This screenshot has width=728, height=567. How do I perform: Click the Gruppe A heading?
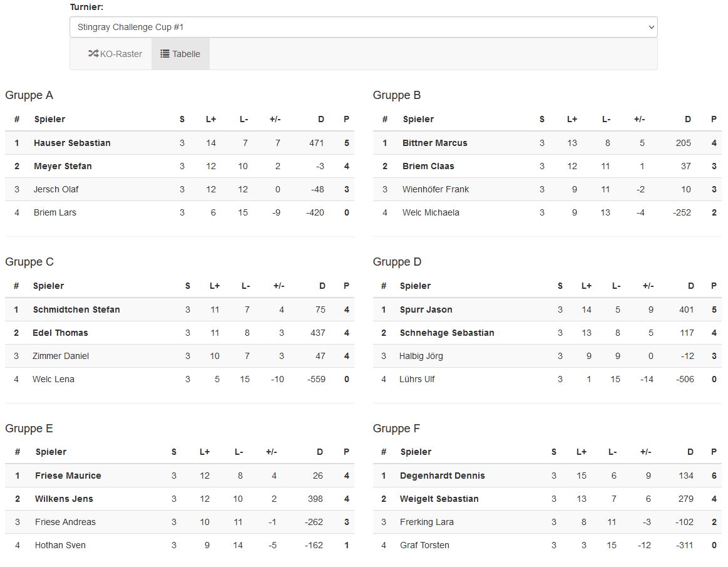point(29,95)
